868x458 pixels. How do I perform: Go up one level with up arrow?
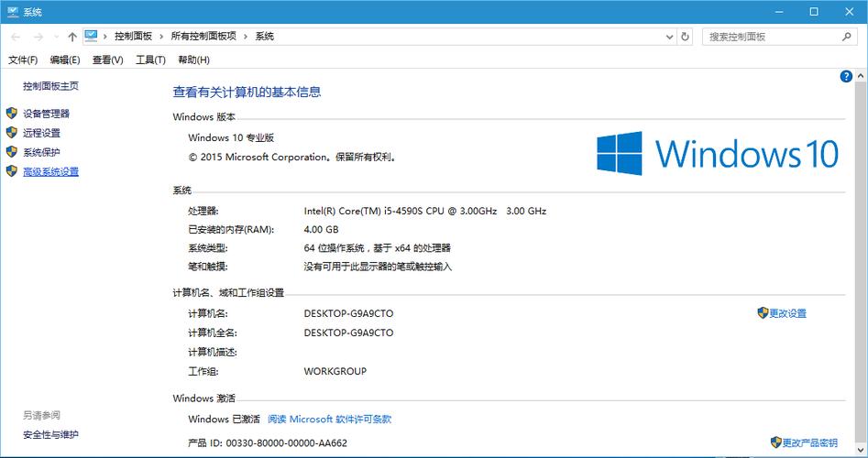click(72, 37)
